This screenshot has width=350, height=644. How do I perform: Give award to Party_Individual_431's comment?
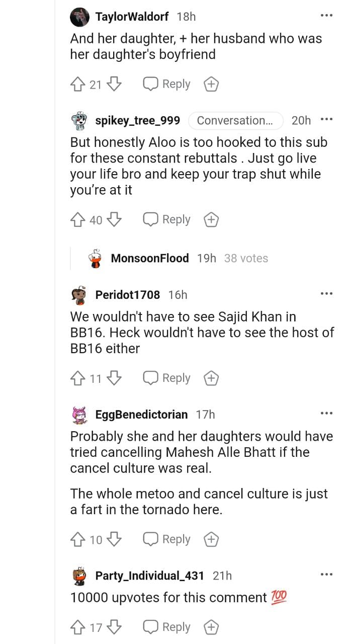[x=211, y=627]
